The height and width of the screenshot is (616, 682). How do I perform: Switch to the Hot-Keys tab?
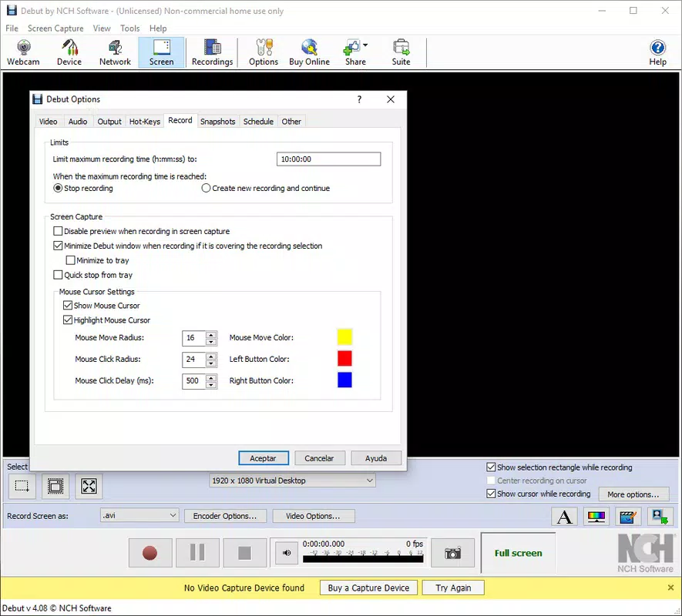pos(145,122)
